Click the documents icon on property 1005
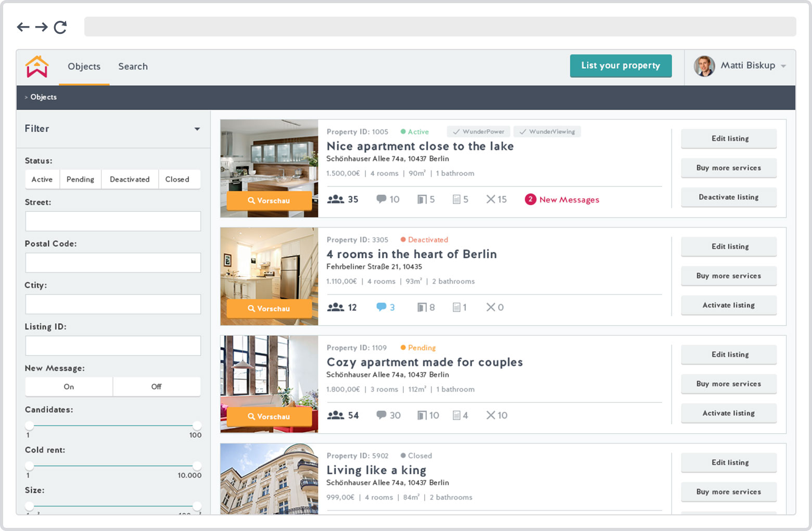This screenshot has width=812, height=531. [x=456, y=199]
